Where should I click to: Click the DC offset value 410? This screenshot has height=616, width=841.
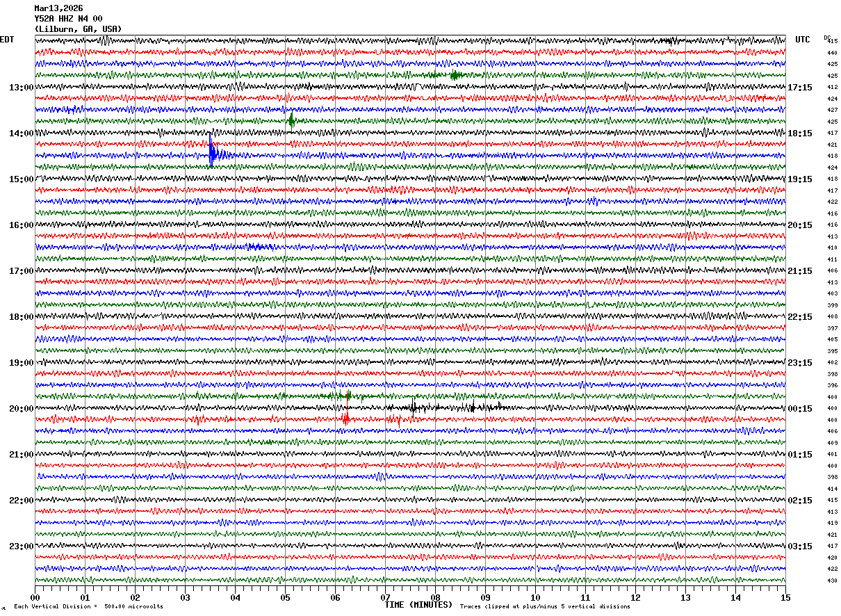pyautogui.click(x=832, y=248)
